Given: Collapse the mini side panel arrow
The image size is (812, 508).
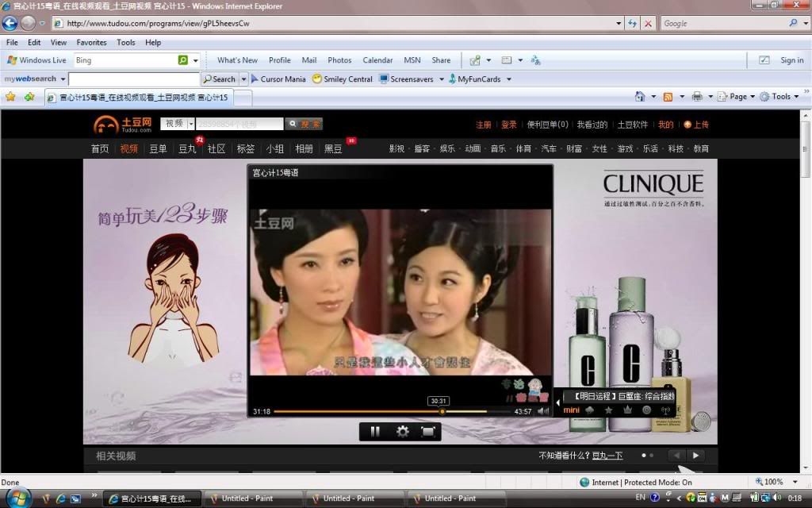Looking at the screenshot, I should click(x=557, y=402).
